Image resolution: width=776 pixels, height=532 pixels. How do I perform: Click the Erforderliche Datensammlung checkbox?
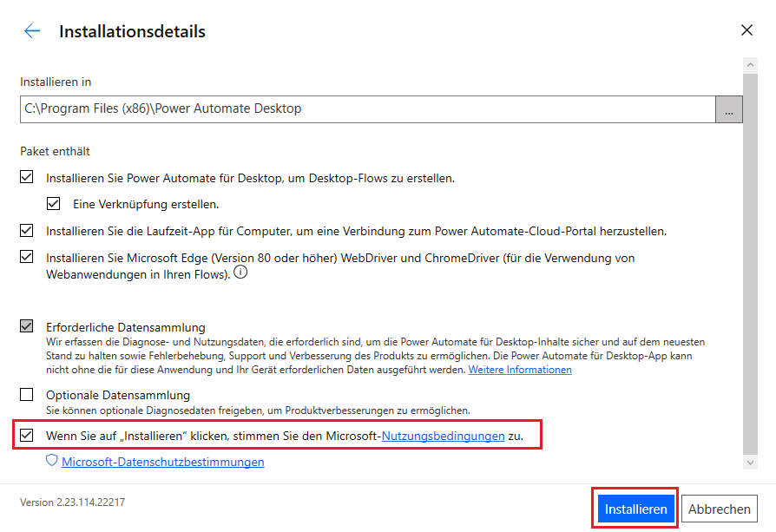tap(27, 326)
